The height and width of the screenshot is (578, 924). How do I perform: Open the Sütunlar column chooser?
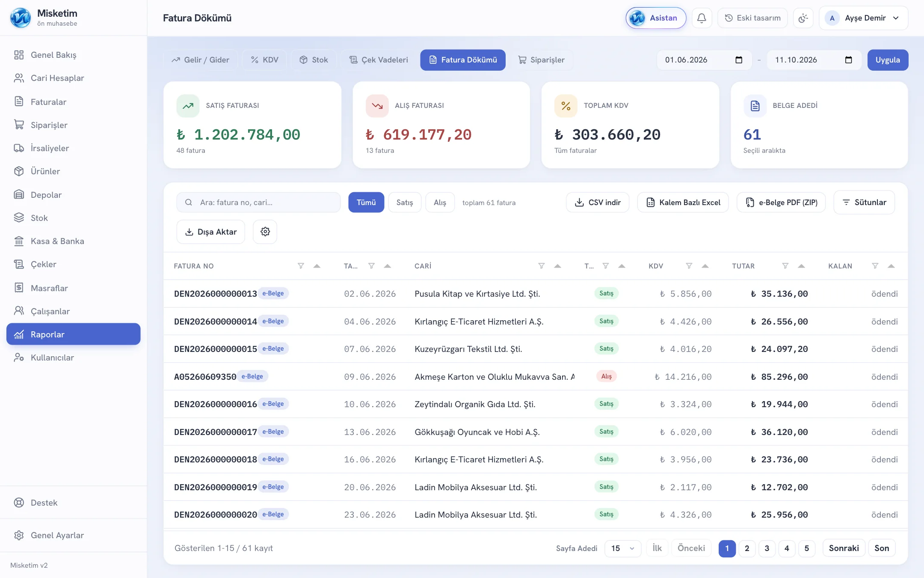click(864, 203)
